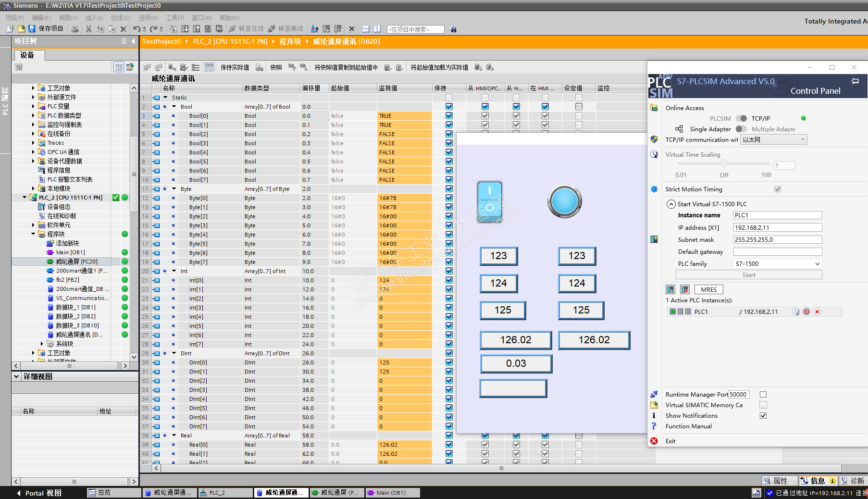Toggle Show Notifications checkbox
This screenshot has height=499, width=868.
[763, 415]
